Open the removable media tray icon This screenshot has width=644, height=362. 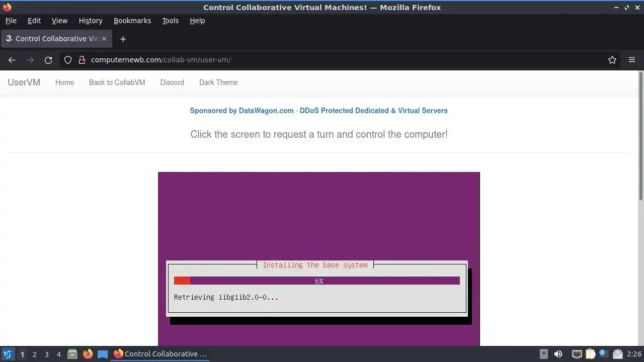click(x=544, y=354)
